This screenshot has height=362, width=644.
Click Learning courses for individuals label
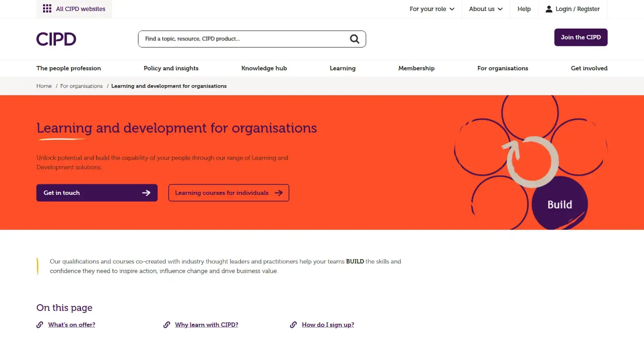pyautogui.click(x=222, y=193)
